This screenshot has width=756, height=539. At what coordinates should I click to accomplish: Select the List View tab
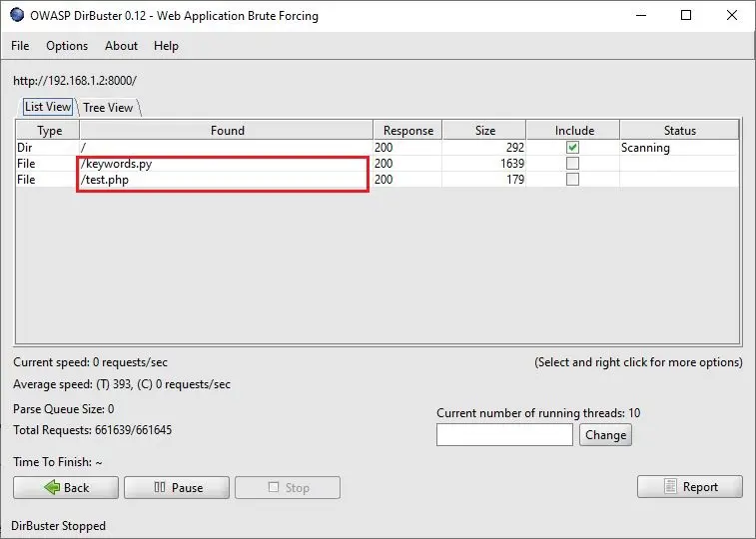pyautogui.click(x=47, y=107)
